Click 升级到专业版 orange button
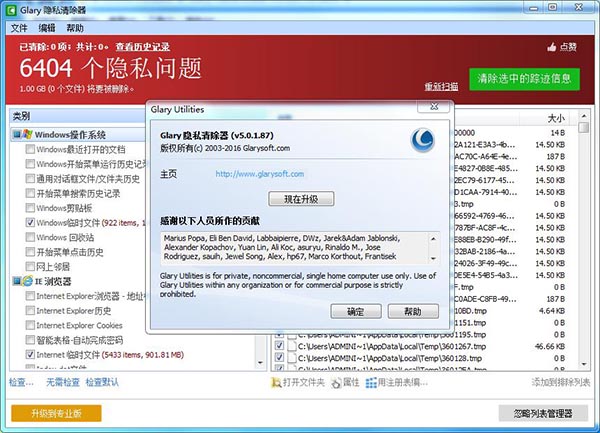 [56, 413]
